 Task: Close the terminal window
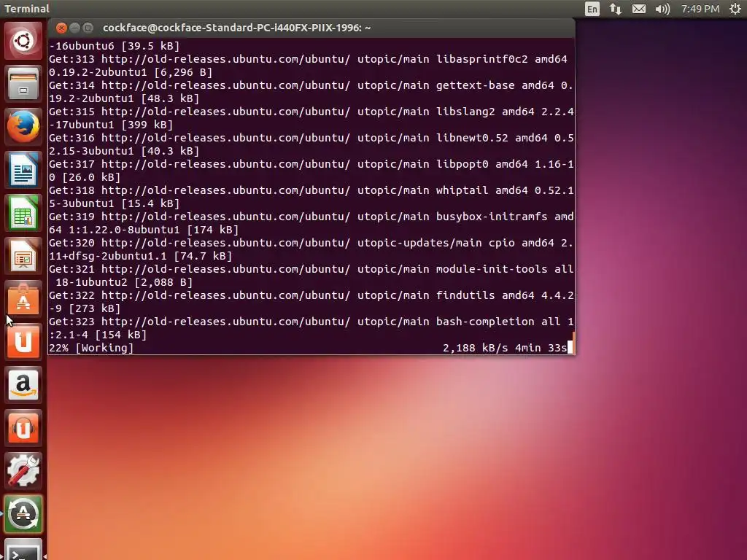click(x=61, y=28)
